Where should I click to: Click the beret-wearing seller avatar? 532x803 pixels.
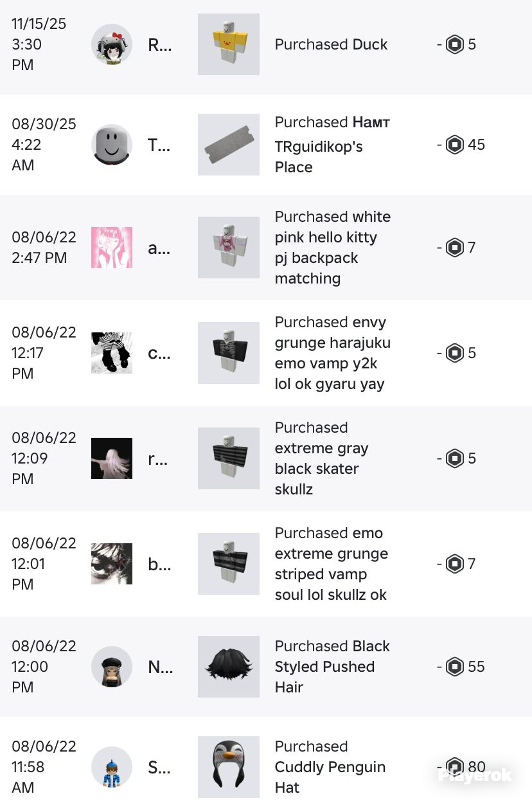(x=112, y=667)
